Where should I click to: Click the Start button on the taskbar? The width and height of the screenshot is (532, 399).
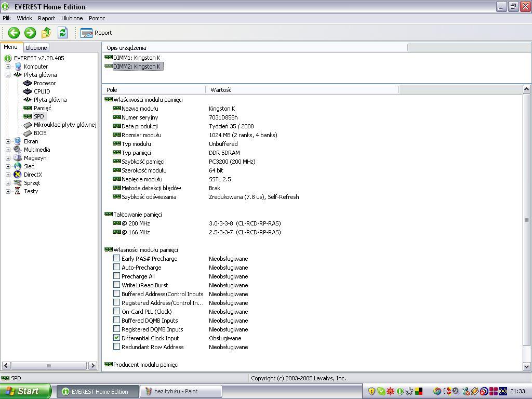(26, 391)
